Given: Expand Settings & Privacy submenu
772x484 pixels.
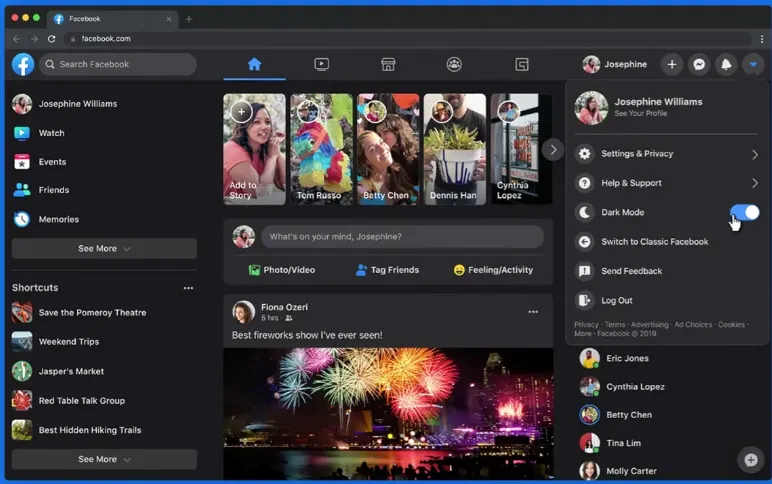Looking at the screenshot, I should point(667,154).
